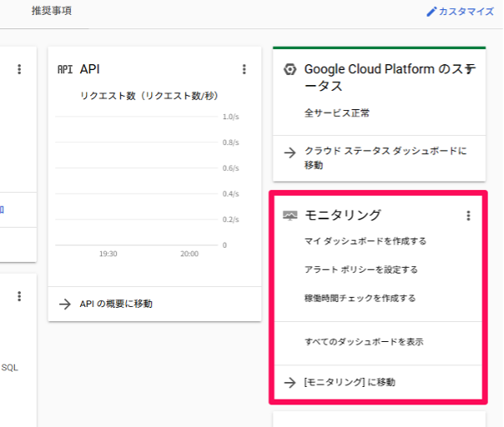Click the arrow icon next to クラウド ステータス ダッシュボードに移動

pyautogui.click(x=290, y=153)
